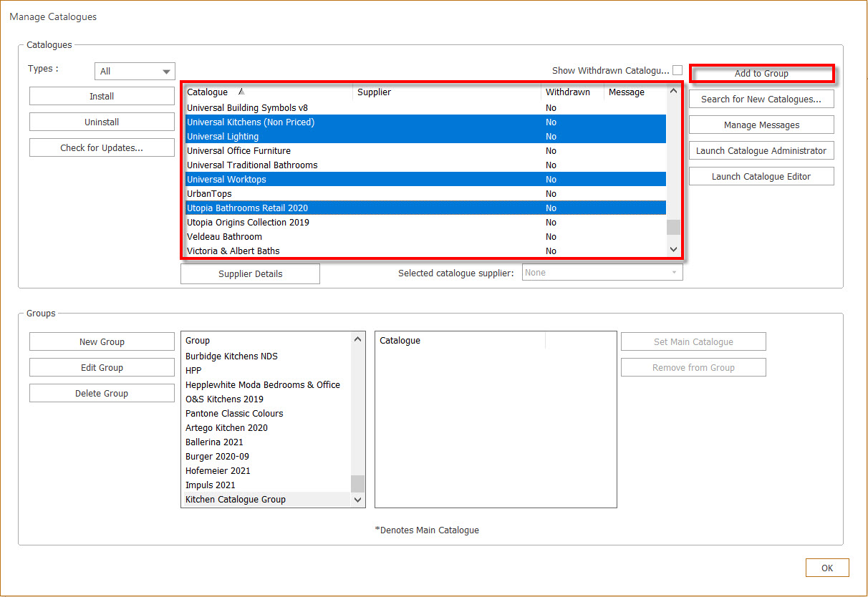Create a New Group

coord(102,342)
